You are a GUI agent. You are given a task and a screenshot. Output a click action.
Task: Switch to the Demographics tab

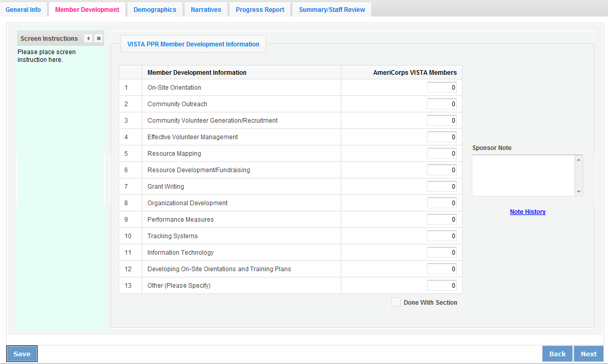pyautogui.click(x=155, y=10)
